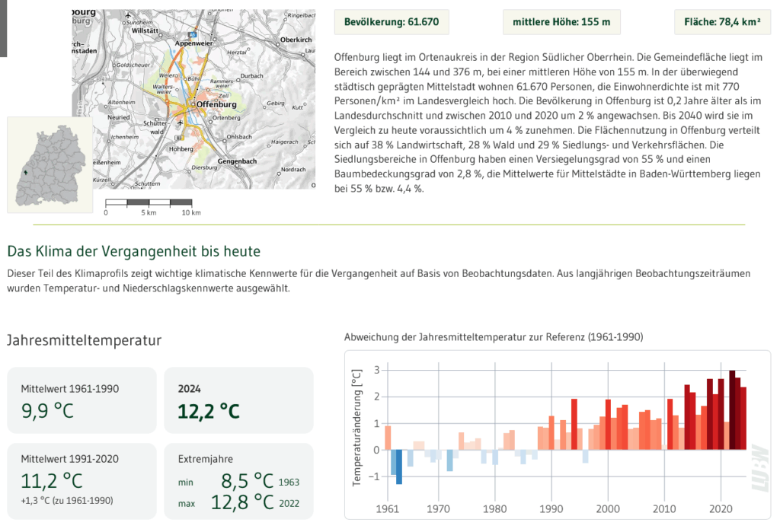The image size is (780, 532).
Task: Click the Bevölkerung: 61.670 badge
Action: pyautogui.click(x=392, y=22)
